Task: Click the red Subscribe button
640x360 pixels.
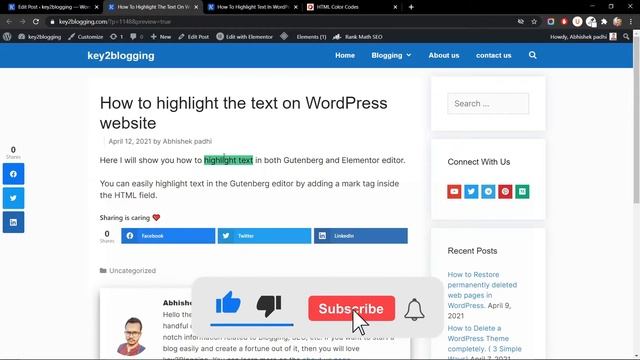Action: (x=351, y=309)
